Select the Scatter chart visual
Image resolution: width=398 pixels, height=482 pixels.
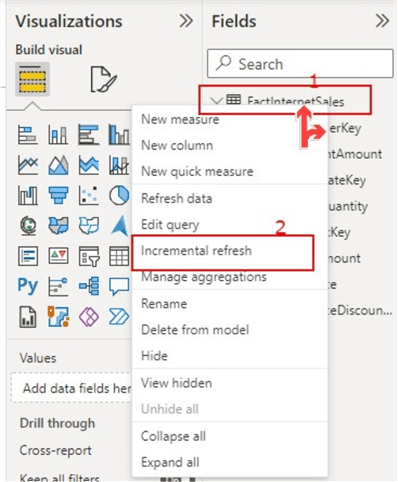click(x=89, y=195)
